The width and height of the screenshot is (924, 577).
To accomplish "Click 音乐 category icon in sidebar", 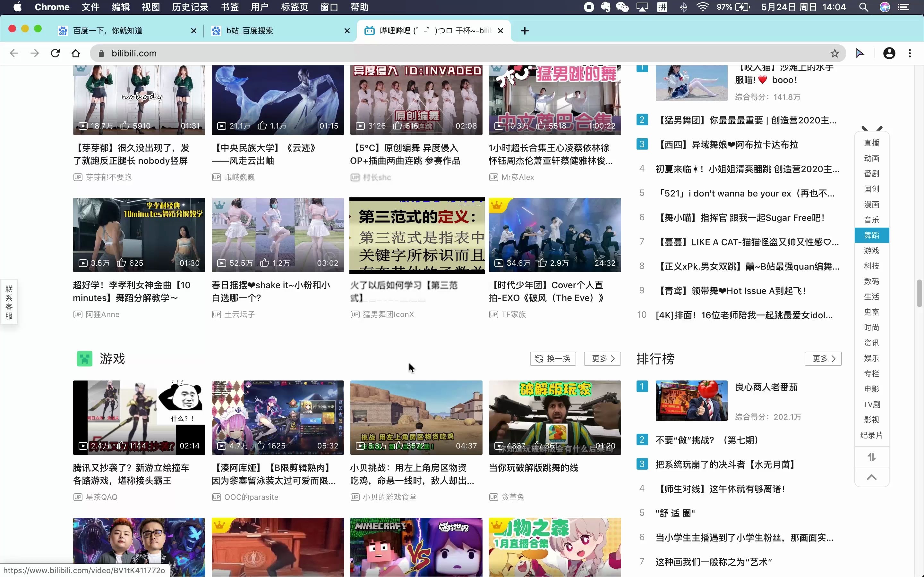I will (x=871, y=219).
